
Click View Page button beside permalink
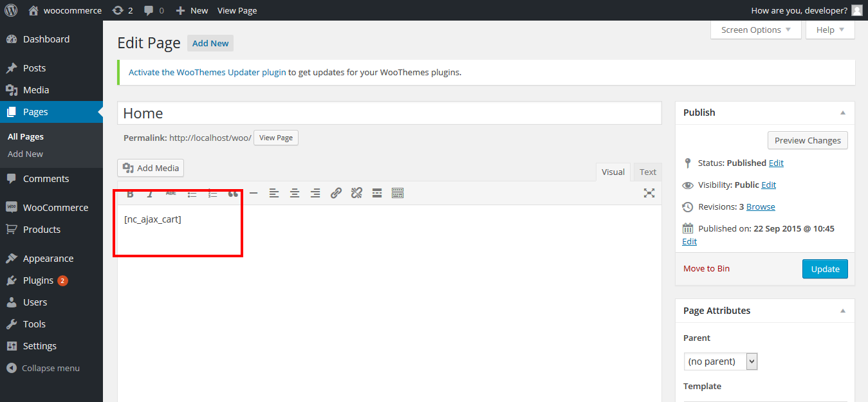click(x=276, y=138)
